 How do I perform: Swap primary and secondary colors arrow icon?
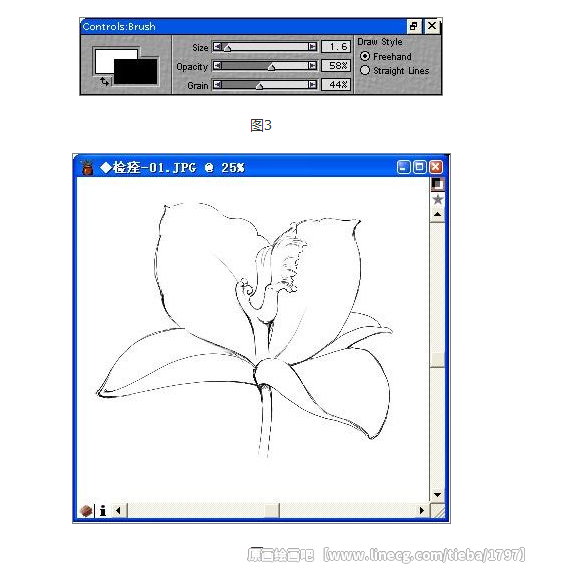point(105,81)
